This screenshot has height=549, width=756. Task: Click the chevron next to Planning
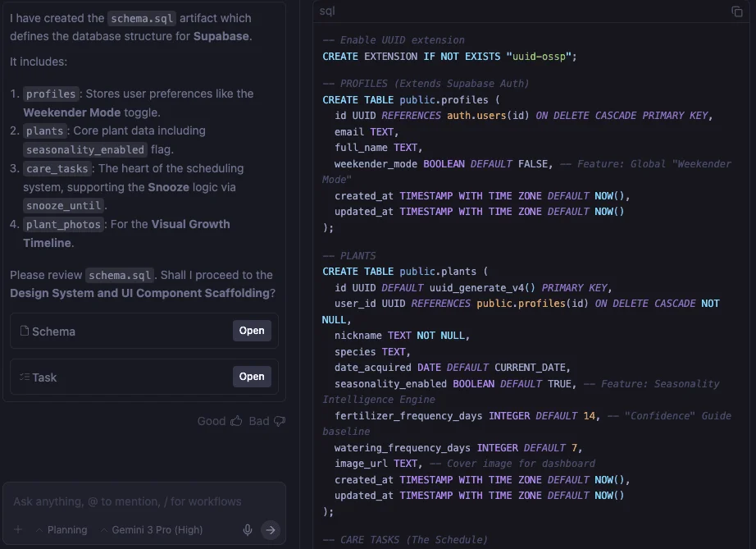coord(40,530)
